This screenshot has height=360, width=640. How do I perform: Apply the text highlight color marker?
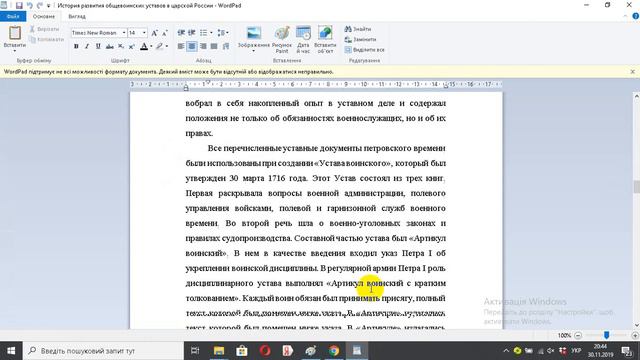click(x=160, y=47)
